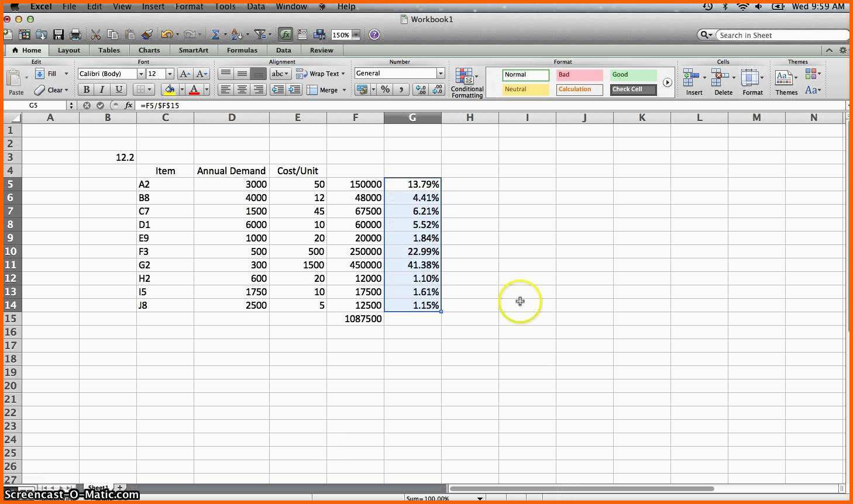Viewport: 853px width, 504px height.
Task: Select the Format Painter brush icon
Action: 147,34
